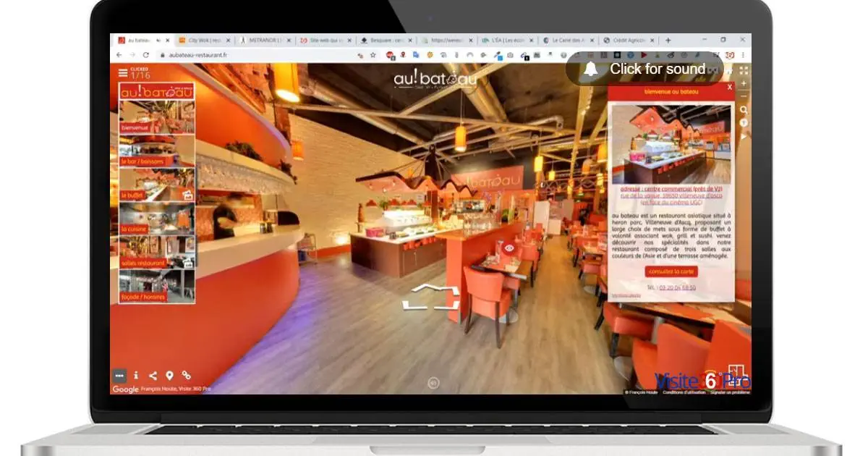Click the Conditions d'utilisation link
Viewport: 868px width, 456px height.
coord(684,392)
